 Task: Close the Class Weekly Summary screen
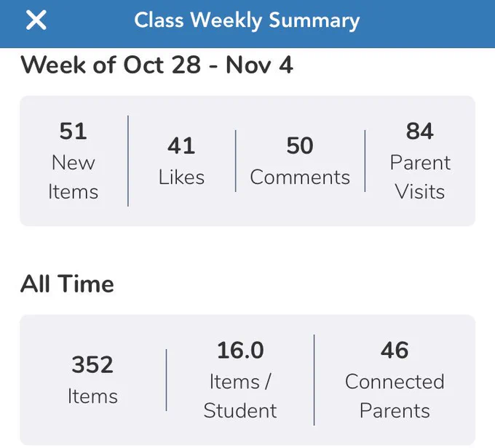click(36, 20)
